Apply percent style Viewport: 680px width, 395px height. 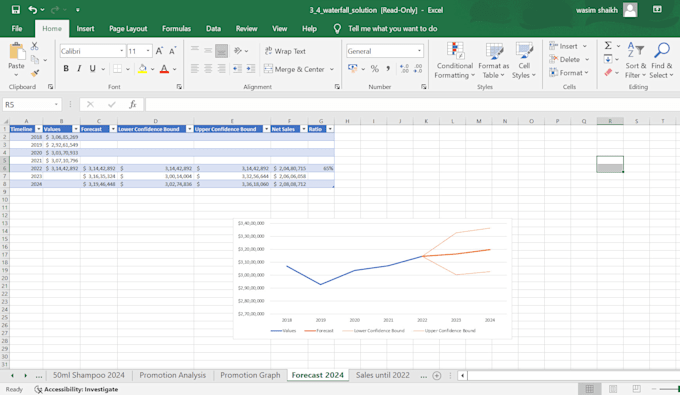point(375,69)
